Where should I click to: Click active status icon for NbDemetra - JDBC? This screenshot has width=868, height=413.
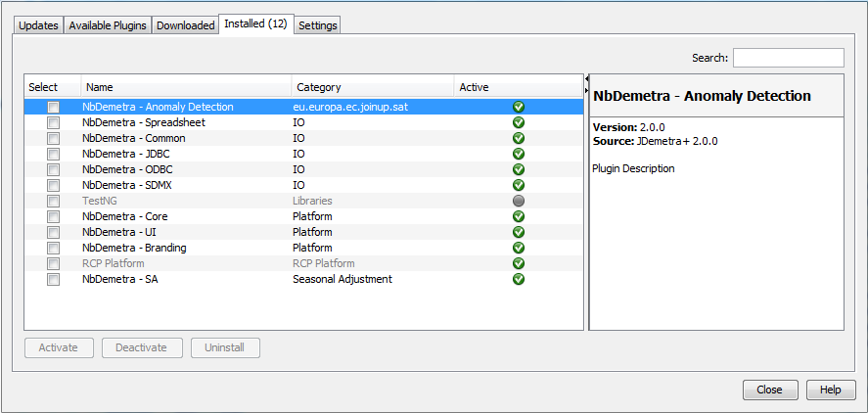pos(519,154)
